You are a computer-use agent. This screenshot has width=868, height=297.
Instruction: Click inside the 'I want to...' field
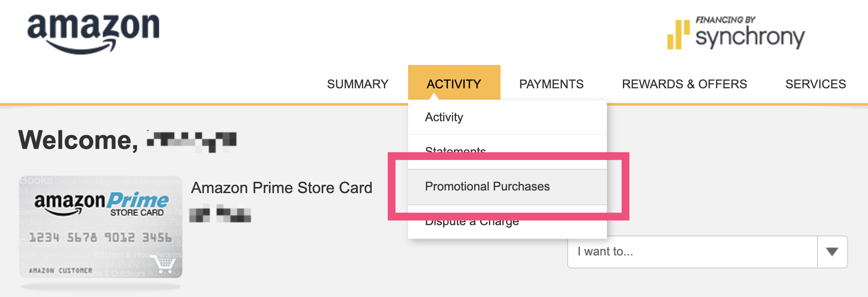coord(648,252)
